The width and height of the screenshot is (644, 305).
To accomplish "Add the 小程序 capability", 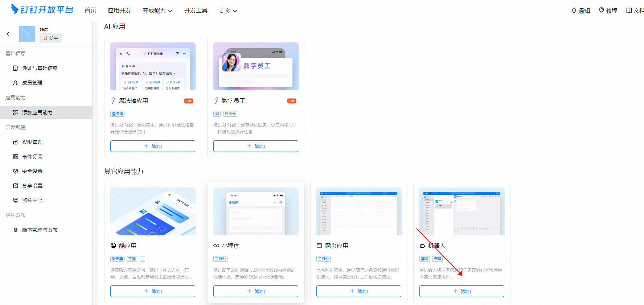I will [x=256, y=291].
